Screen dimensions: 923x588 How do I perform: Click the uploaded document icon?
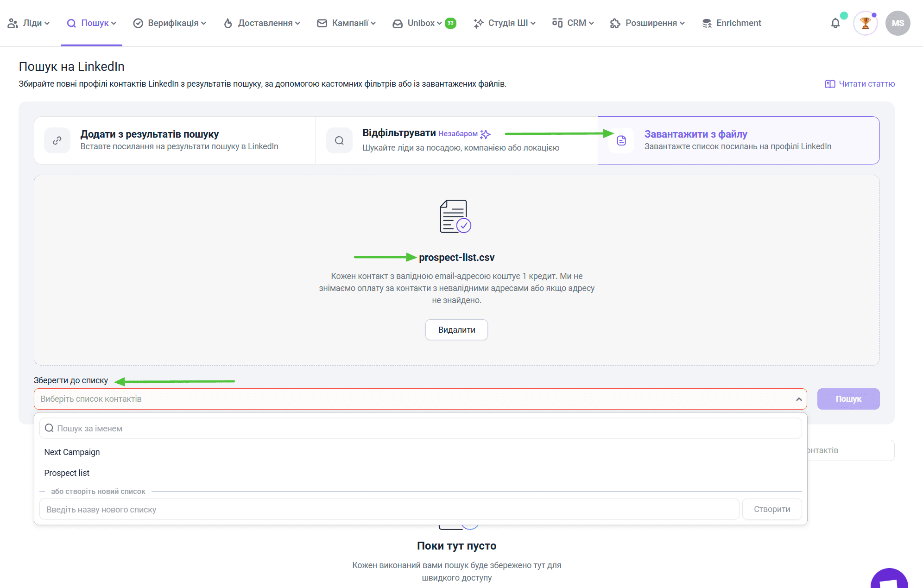(455, 216)
